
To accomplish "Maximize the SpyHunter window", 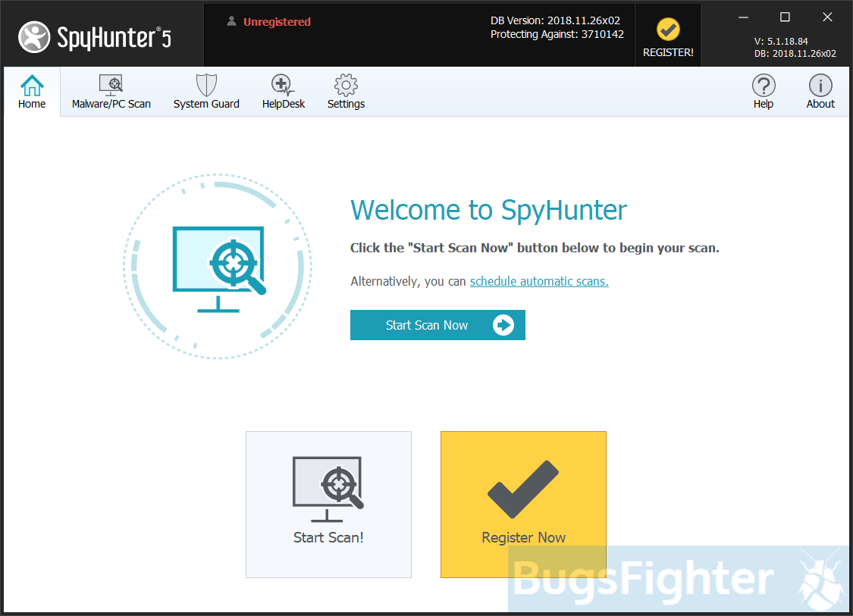I will [x=785, y=17].
